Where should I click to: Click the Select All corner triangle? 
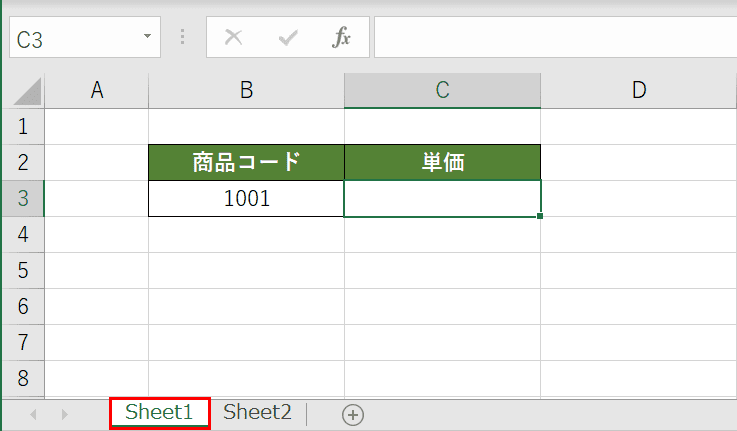point(27,91)
